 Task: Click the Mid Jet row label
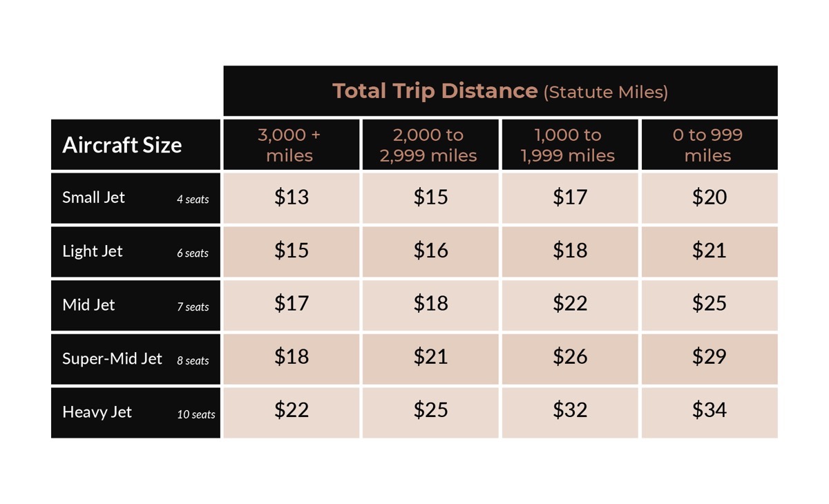tap(89, 305)
